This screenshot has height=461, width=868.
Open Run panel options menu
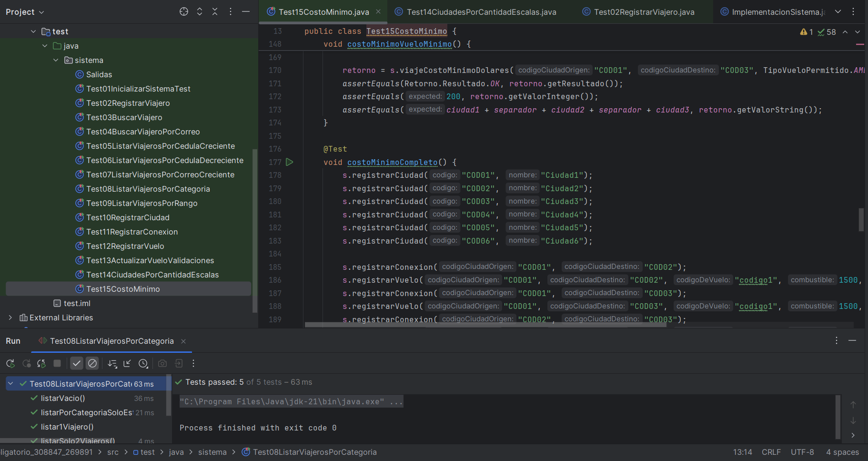[x=837, y=340]
